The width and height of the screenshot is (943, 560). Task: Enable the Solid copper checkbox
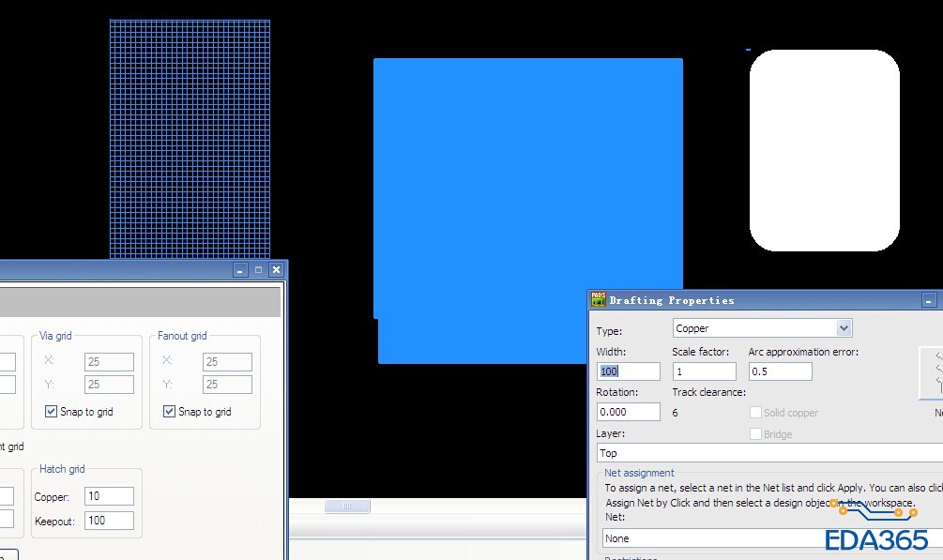pos(755,413)
